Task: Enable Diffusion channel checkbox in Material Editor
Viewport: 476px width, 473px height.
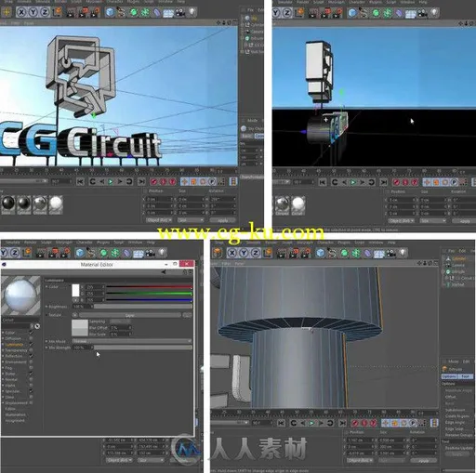Action: [31, 338]
